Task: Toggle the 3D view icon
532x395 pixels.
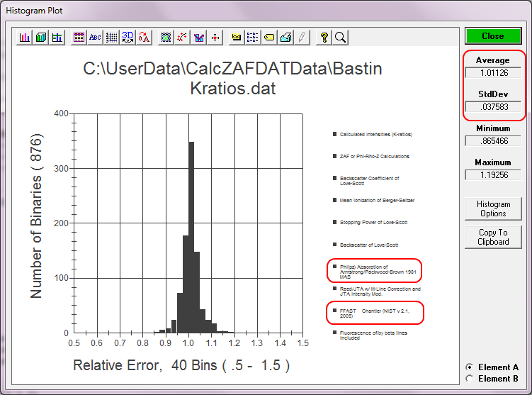Action: pos(128,38)
